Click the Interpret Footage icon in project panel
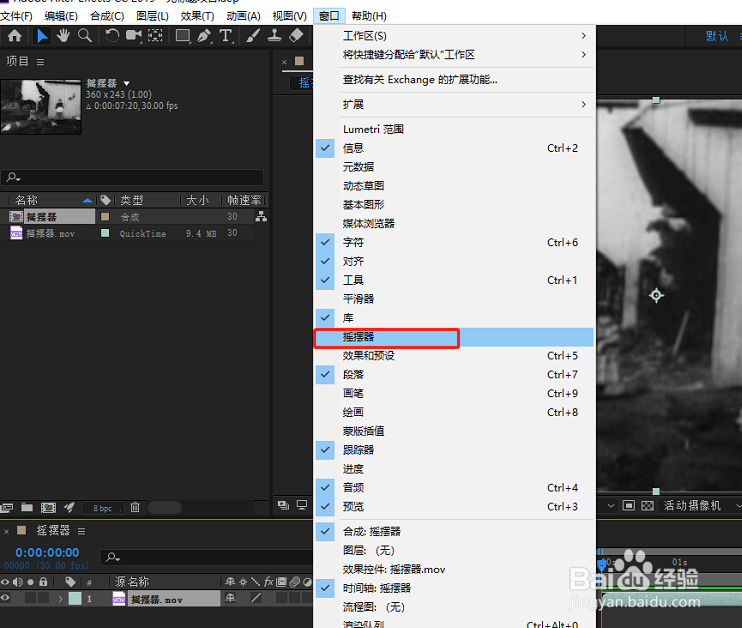Screen dimensions: 742x628 coord(7,507)
